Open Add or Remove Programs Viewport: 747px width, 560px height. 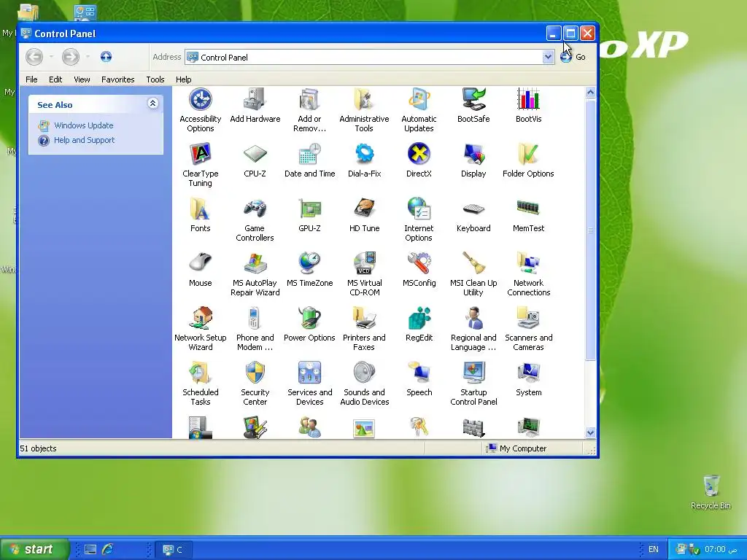pyautogui.click(x=309, y=110)
